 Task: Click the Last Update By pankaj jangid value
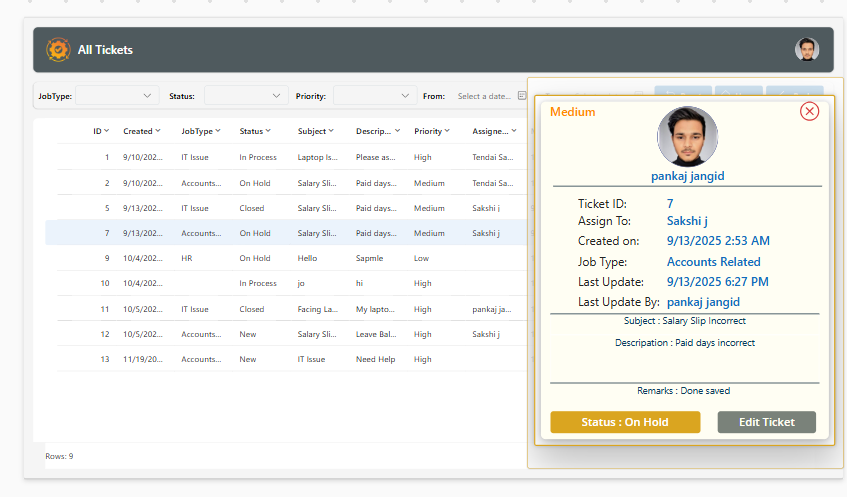[703, 302]
